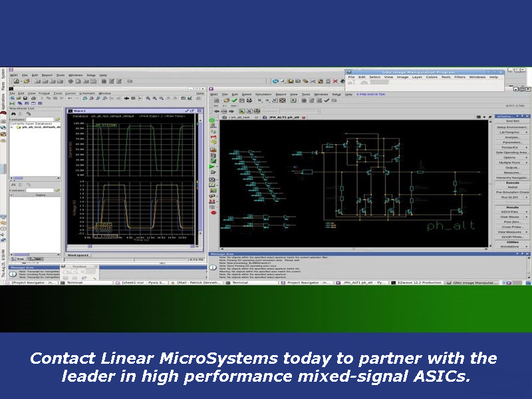Click the green circle icon in schematic palette
Screen dimensions: 532x399
point(212,120)
